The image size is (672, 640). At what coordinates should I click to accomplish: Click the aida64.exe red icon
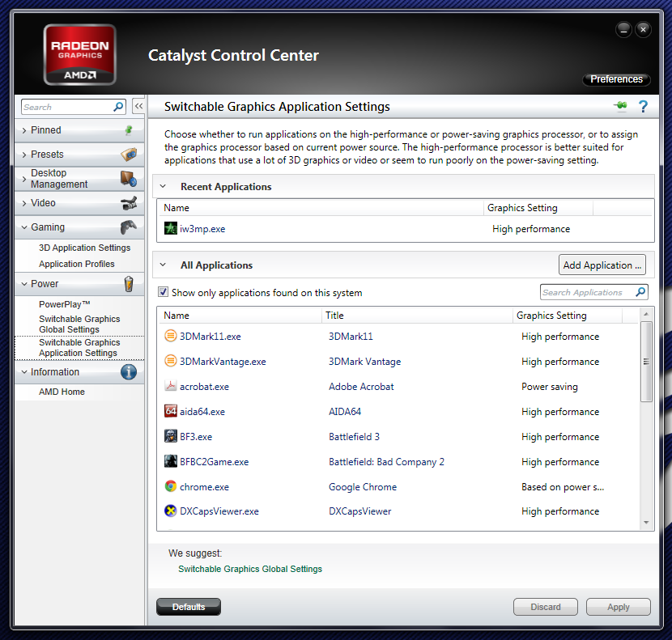171,411
